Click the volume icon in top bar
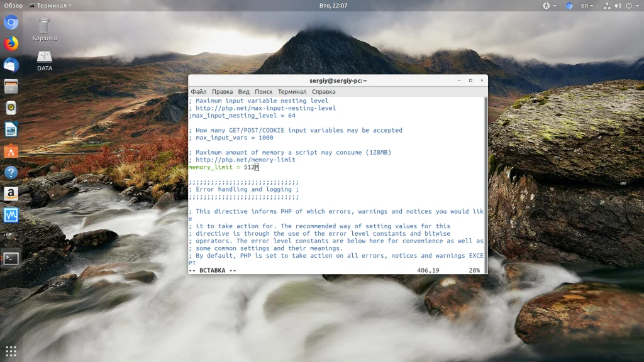 click(618, 6)
